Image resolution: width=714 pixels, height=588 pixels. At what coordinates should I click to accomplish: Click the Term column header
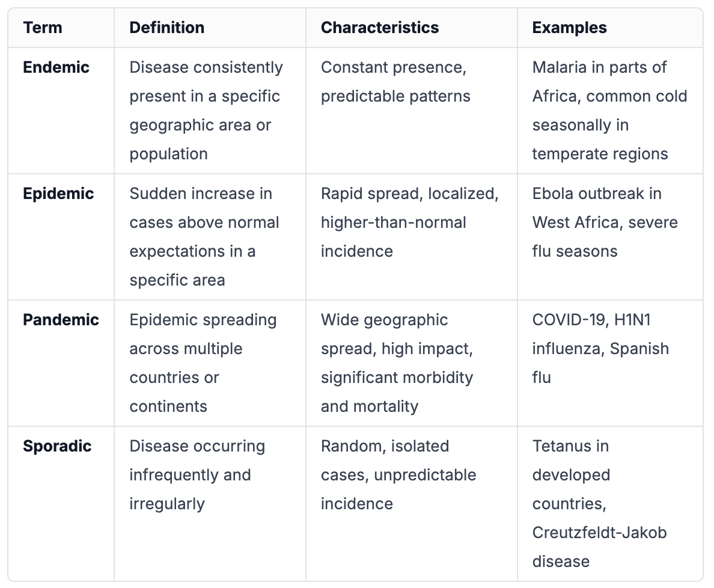tap(61, 28)
